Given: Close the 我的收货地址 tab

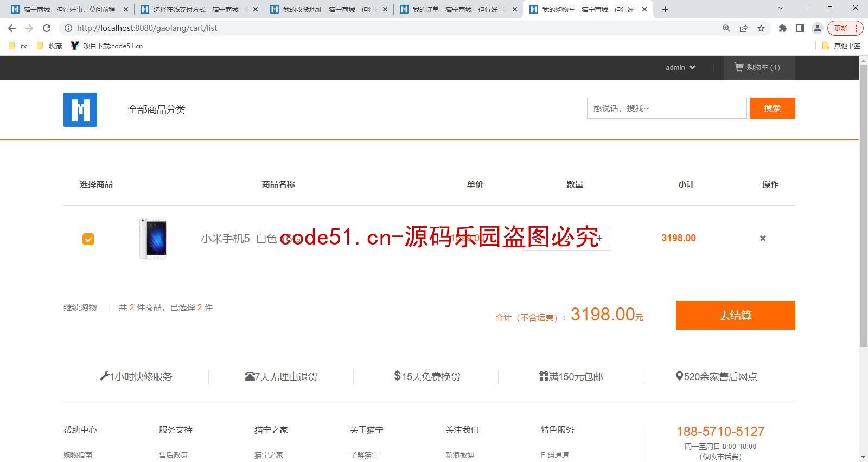Looking at the screenshot, I should coord(385,9).
